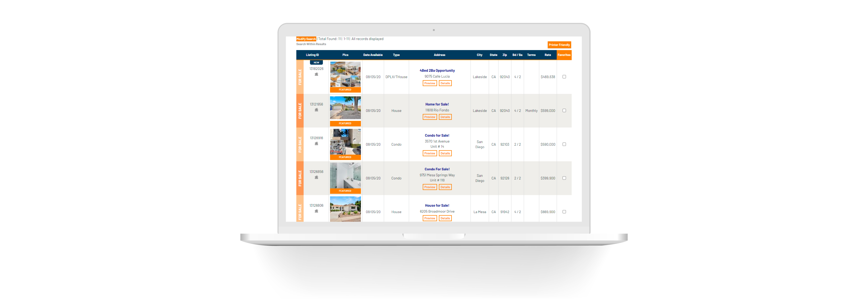Preview the 9075 Calle Lucia listing
This screenshot has width=868, height=299.
click(x=430, y=83)
